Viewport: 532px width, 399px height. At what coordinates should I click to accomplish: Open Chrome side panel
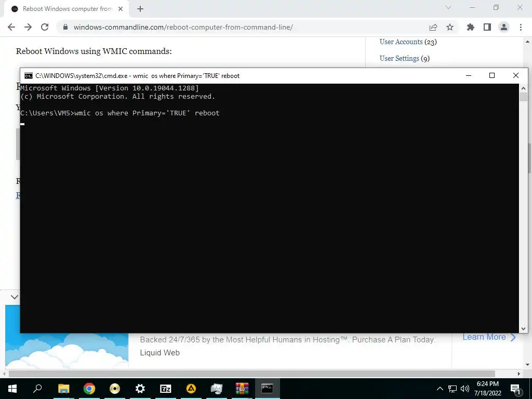coord(487,27)
